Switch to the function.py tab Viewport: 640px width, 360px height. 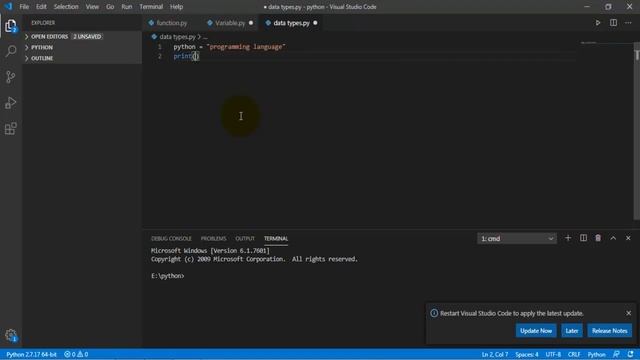click(x=171, y=23)
